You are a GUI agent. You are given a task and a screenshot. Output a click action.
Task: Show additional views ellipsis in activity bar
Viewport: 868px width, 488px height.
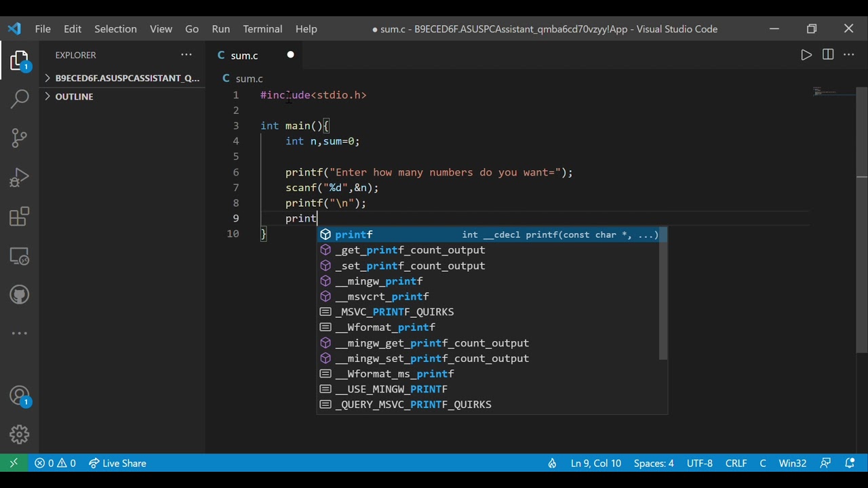tap(20, 333)
